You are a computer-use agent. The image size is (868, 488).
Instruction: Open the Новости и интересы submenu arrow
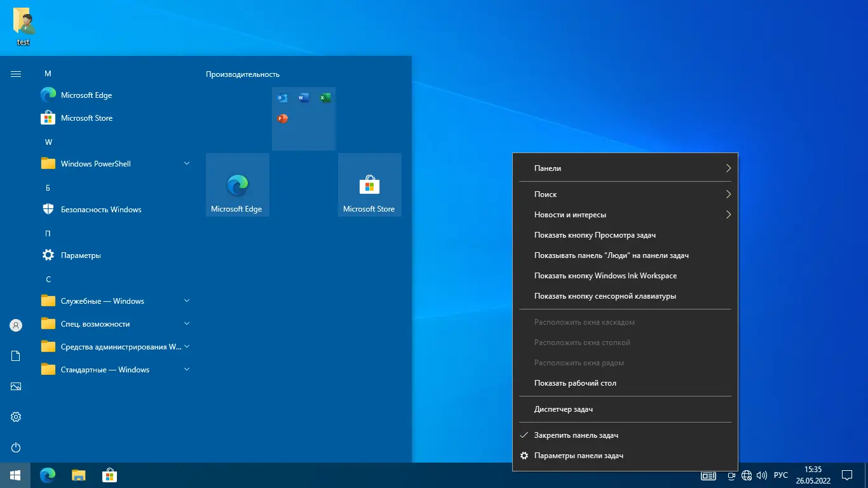[x=728, y=215]
